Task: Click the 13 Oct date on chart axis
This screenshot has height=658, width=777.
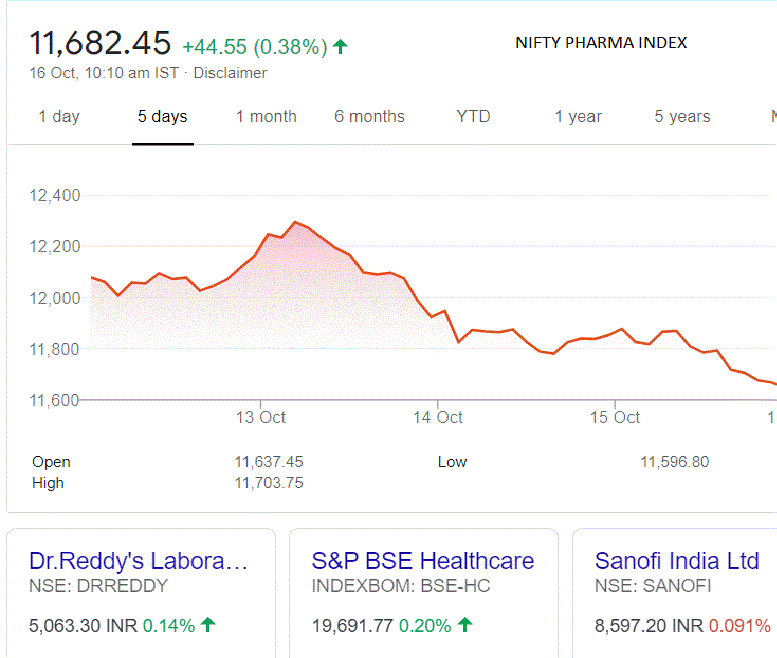Action: point(260,417)
